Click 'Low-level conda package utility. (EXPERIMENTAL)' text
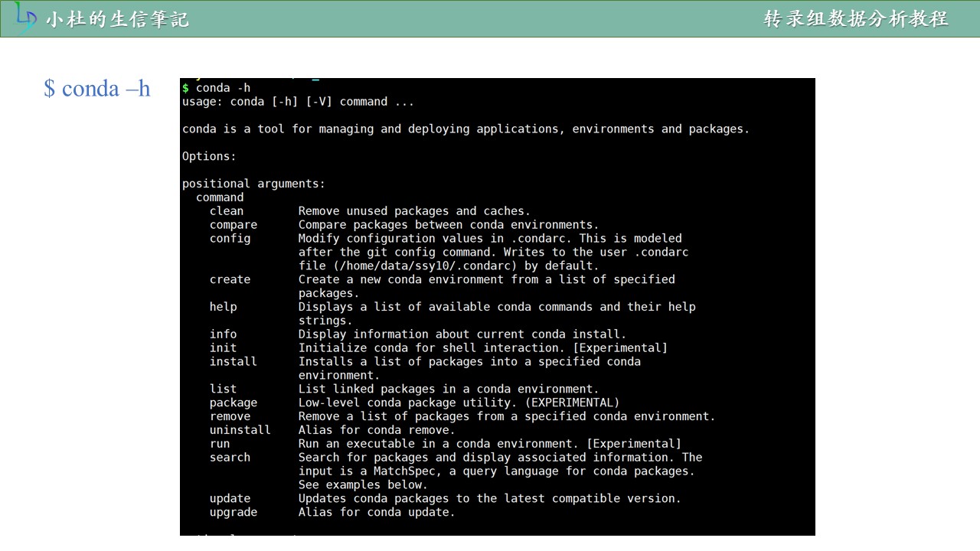This screenshot has height=551, width=980. (459, 403)
